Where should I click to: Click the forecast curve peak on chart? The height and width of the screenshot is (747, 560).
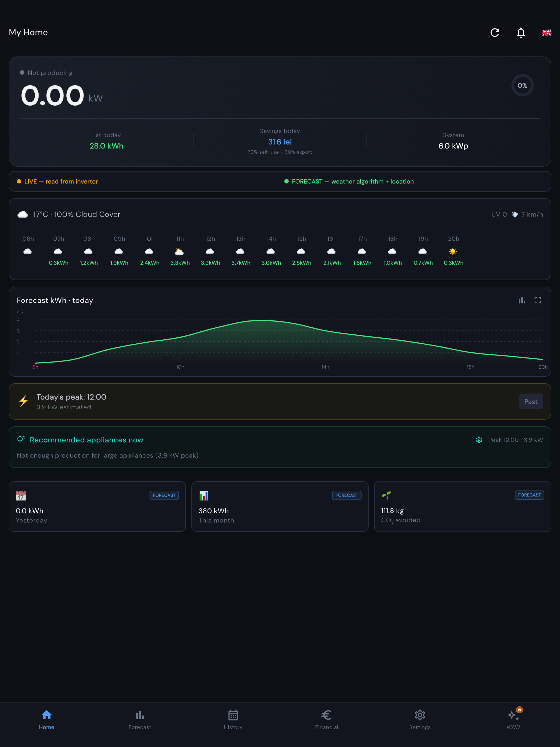[261, 320]
